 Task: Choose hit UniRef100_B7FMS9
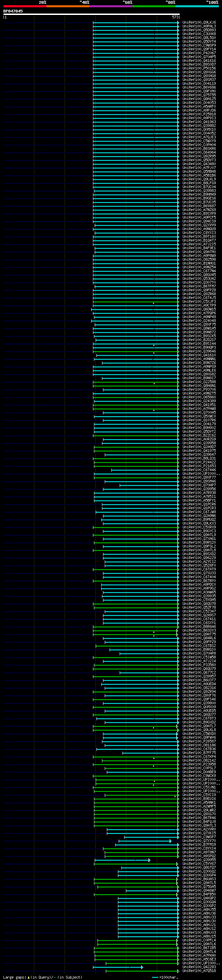click(199, 844)
